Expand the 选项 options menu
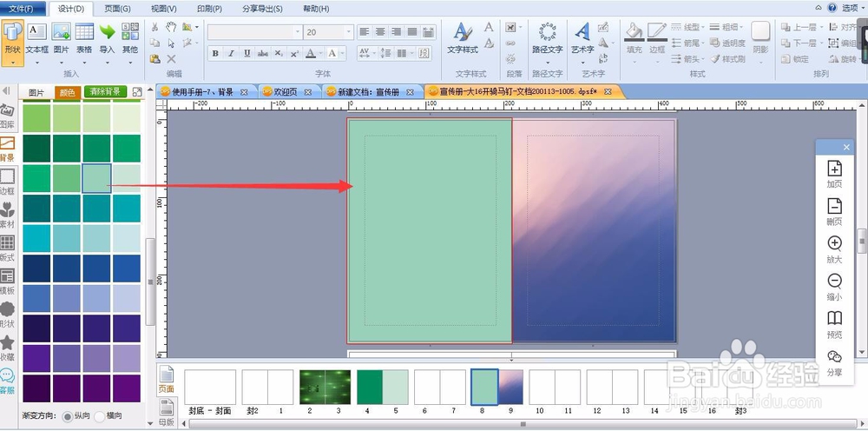Image resolution: width=868 pixels, height=431 pixels. (852, 8)
